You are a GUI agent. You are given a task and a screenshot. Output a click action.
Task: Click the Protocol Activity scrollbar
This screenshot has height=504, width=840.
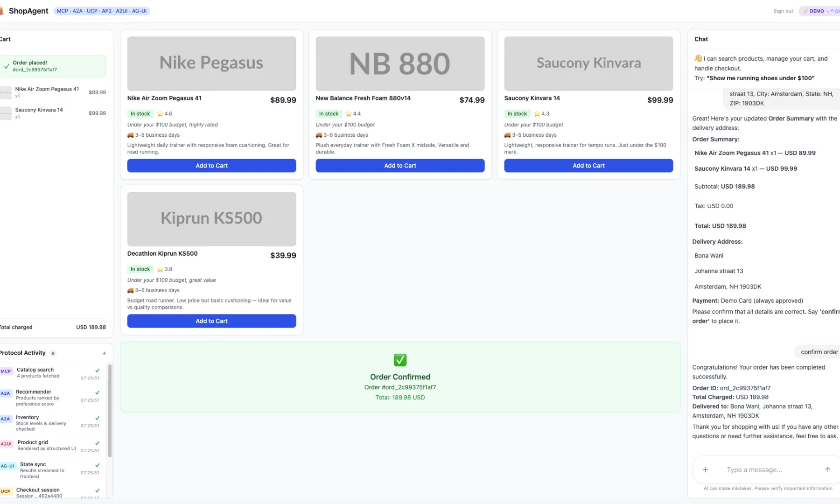pos(110,411)
